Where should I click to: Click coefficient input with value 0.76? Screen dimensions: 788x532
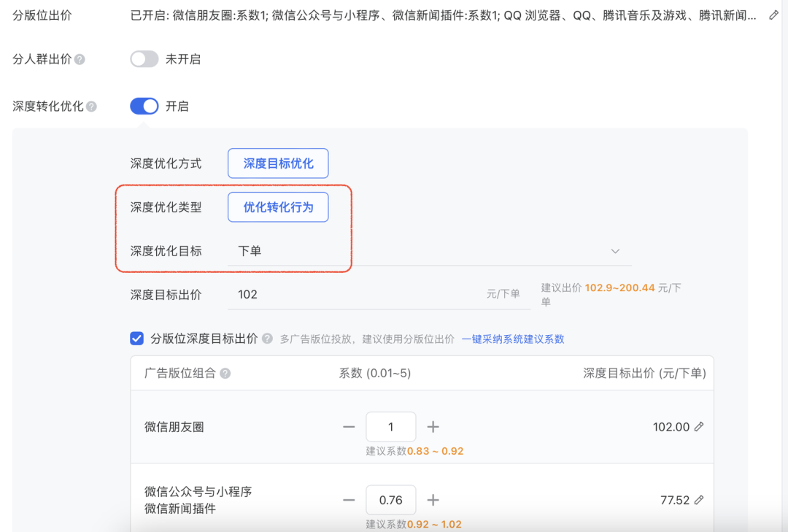pos(391,501)
